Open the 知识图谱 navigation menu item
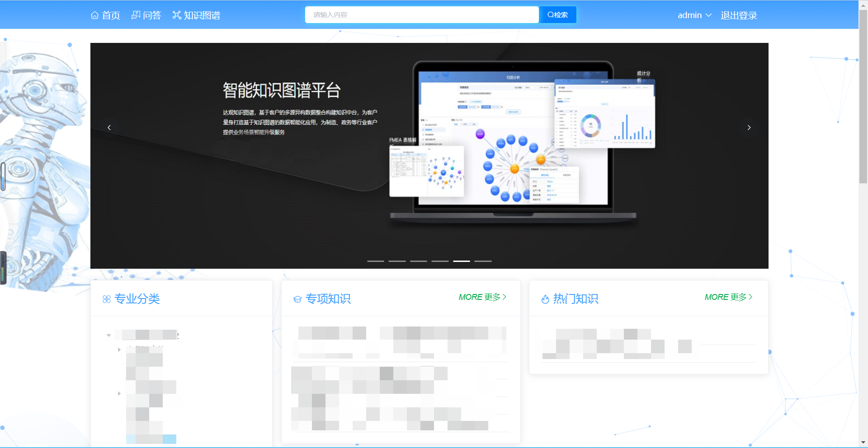Viewport: 868px width, 448px height. click(202, 15)
